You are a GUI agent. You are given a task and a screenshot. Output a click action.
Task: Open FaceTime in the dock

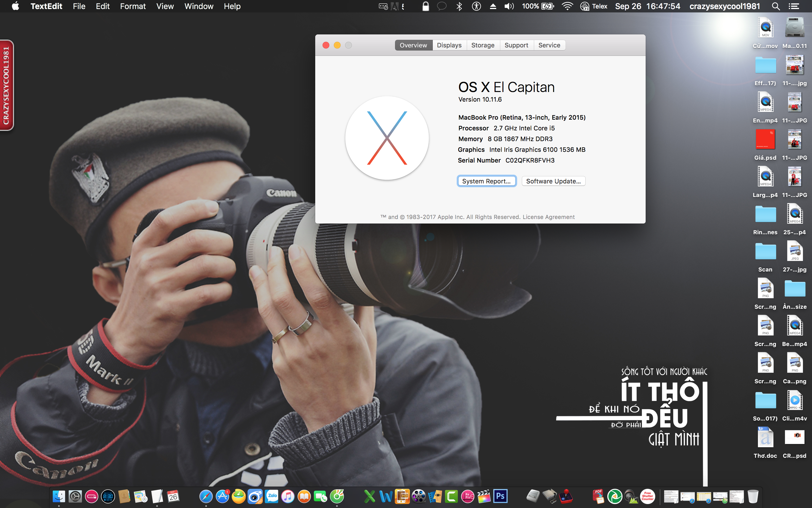321,496
